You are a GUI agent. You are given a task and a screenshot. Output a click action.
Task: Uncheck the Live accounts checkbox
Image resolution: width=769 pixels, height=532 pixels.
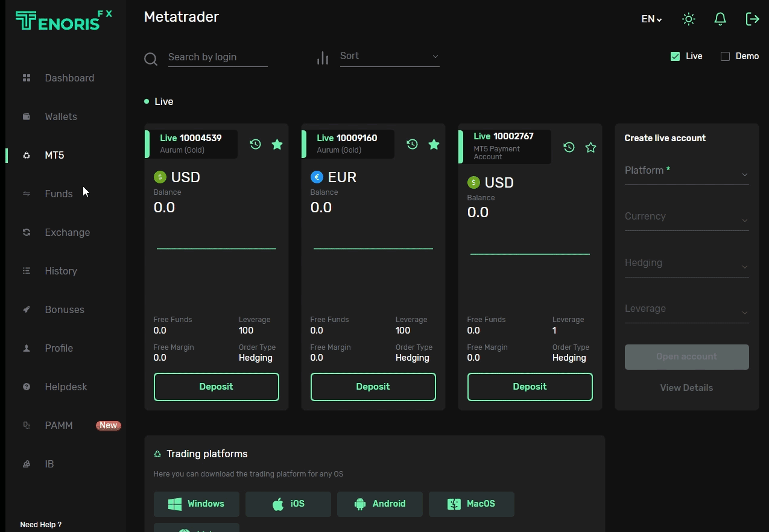tap(675, 56)
